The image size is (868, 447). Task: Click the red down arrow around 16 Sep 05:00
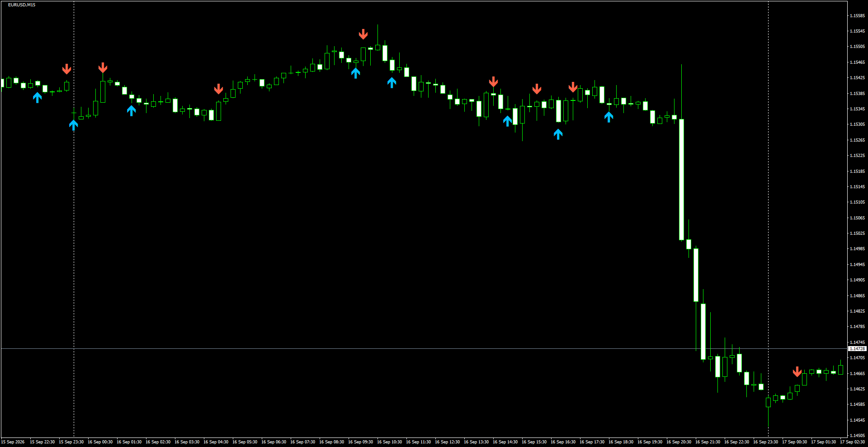[218, 89]
